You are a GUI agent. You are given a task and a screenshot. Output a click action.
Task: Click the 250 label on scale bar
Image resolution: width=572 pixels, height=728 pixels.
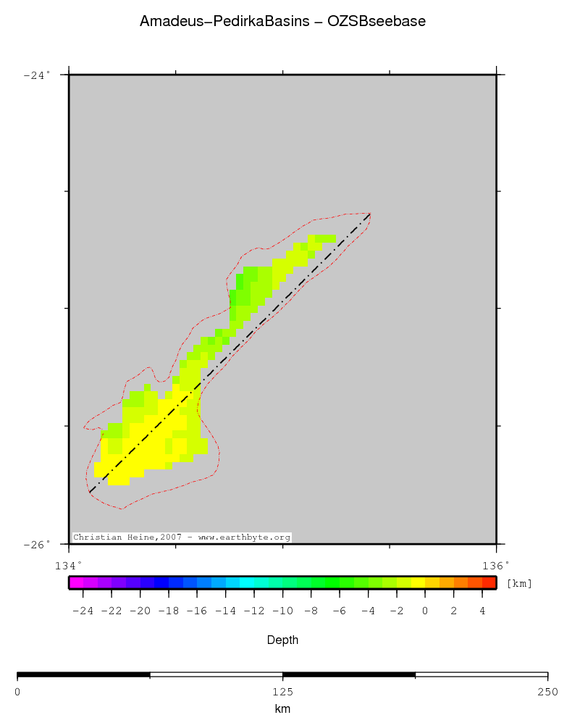tap(547, 692)
